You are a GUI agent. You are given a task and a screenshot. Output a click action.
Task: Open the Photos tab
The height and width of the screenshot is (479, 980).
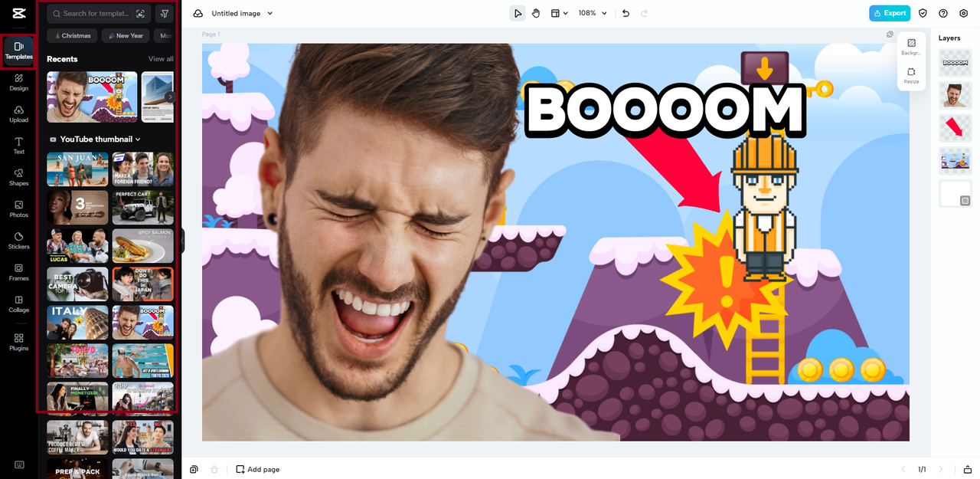(18, 209)
